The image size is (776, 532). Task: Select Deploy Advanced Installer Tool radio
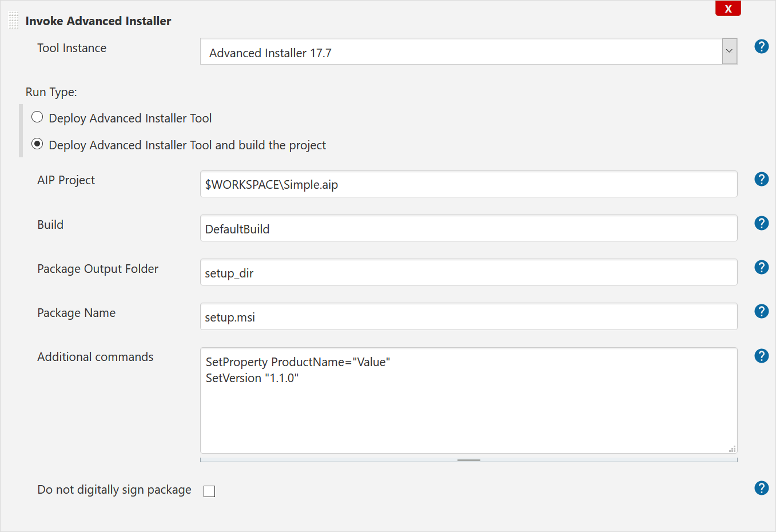pyautogui.click(x=37, y=117)
